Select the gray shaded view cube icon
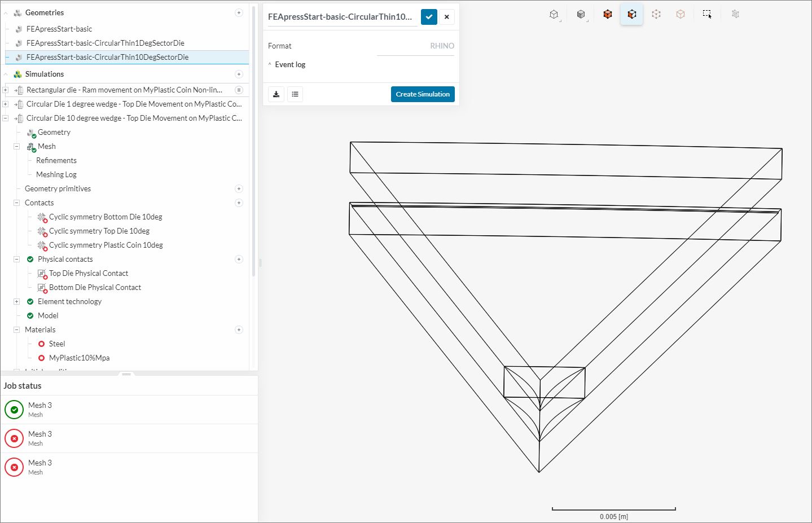This screenshot has height=523, width=812. [581, 14]
